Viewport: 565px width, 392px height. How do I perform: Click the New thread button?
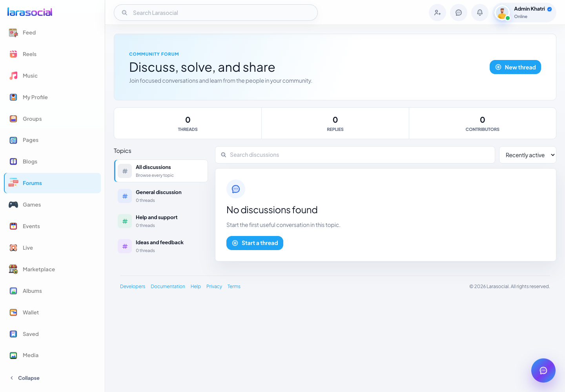tap(515, 67)
